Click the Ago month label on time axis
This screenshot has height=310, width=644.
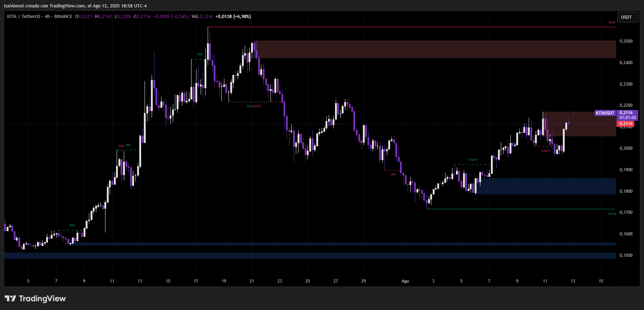point(405,281)
